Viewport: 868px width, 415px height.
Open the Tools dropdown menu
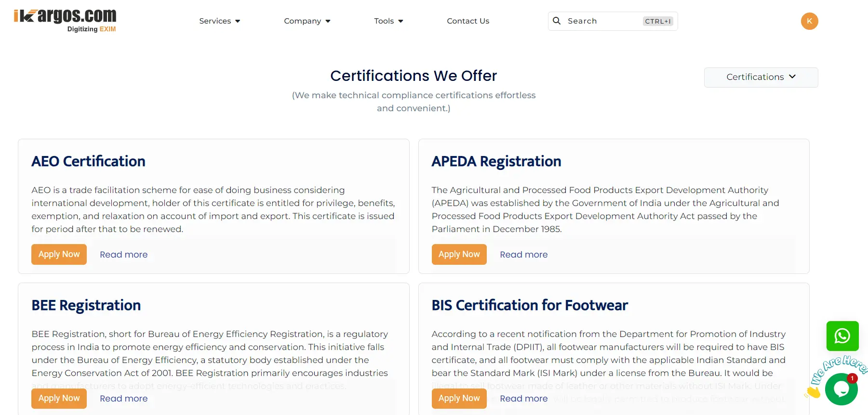tap(388, 21)
